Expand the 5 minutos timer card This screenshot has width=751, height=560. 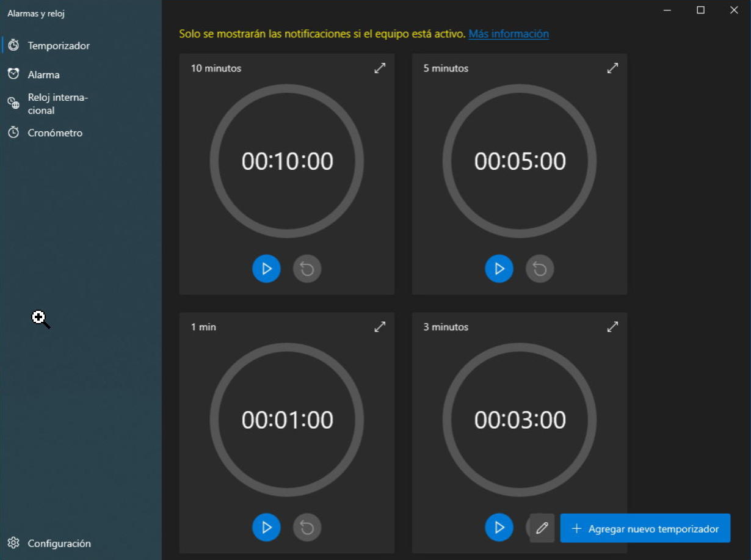(612, 68)
